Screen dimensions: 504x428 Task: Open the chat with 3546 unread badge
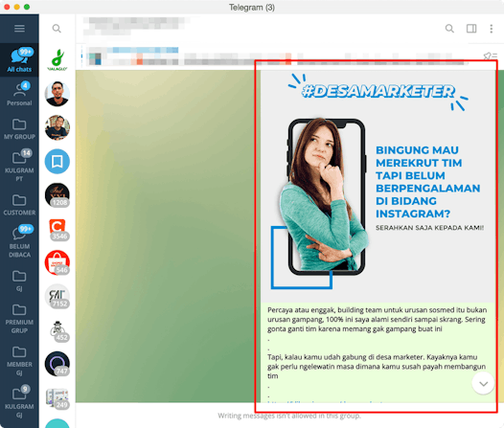click(x=57, y=229)
